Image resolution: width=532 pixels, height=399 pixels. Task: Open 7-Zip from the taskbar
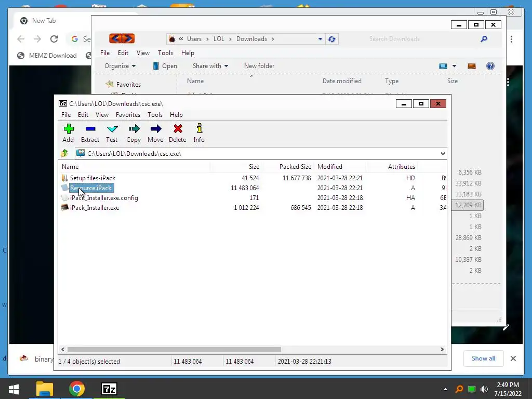click(109, 389)
